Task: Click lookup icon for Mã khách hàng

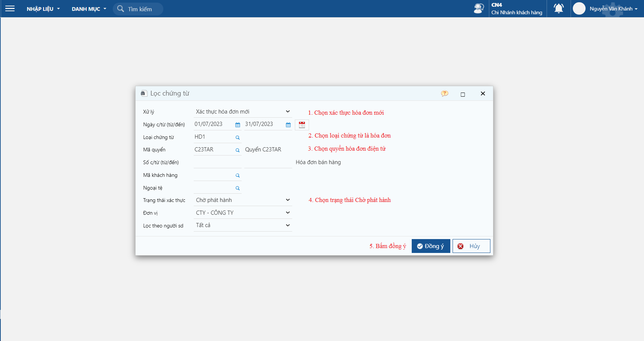Action: coord(238,175)
